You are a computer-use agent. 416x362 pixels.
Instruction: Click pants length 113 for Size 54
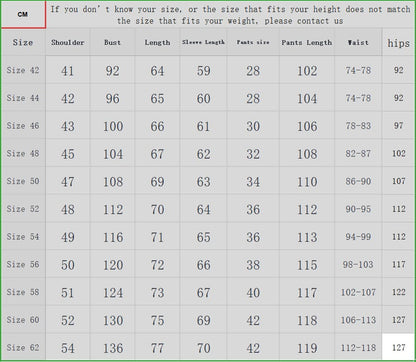click(307, 237)
